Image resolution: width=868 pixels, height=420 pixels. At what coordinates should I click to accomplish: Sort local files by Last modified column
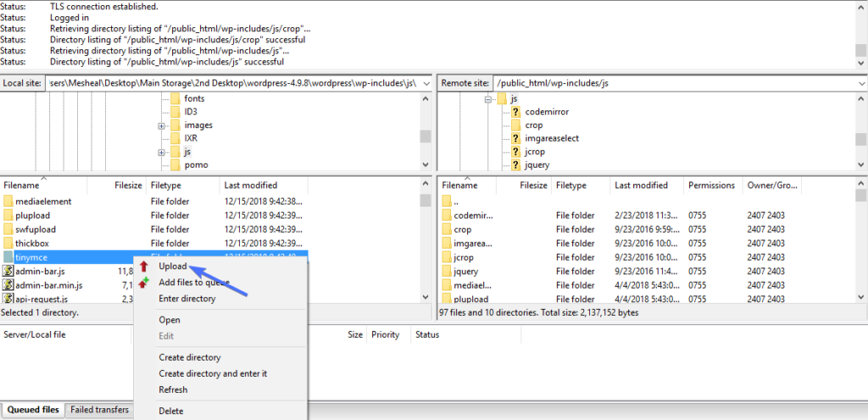tap(250, 185)
